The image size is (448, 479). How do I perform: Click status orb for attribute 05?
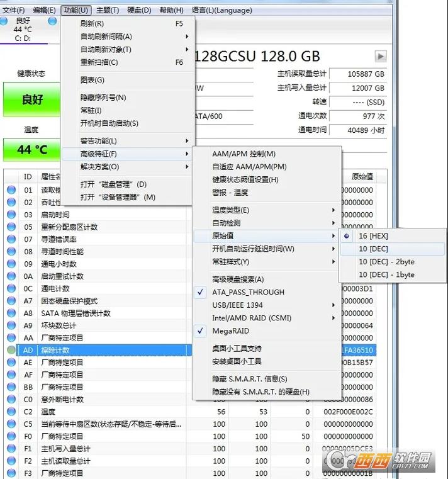pos(11,227)
